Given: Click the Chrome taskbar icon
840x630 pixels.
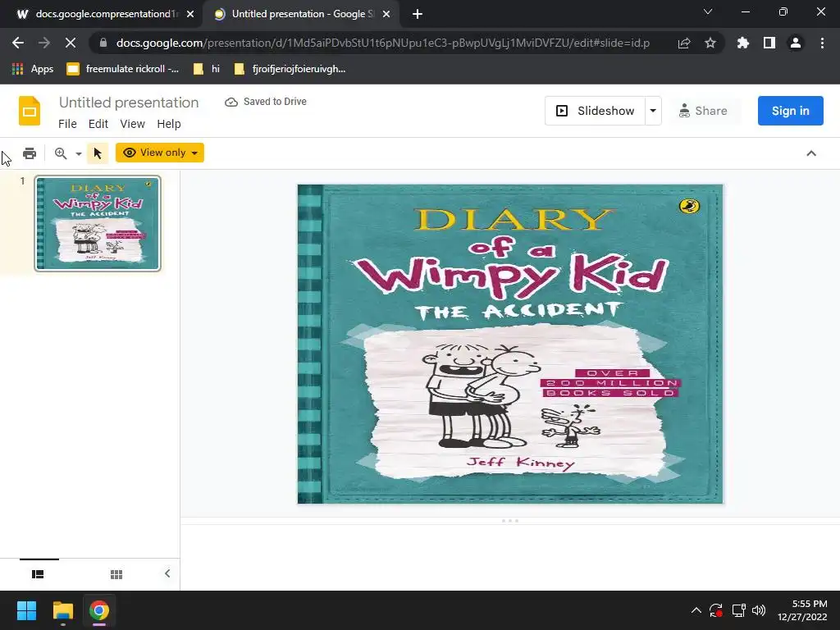Looking at the screenshot, I should 99,610.
